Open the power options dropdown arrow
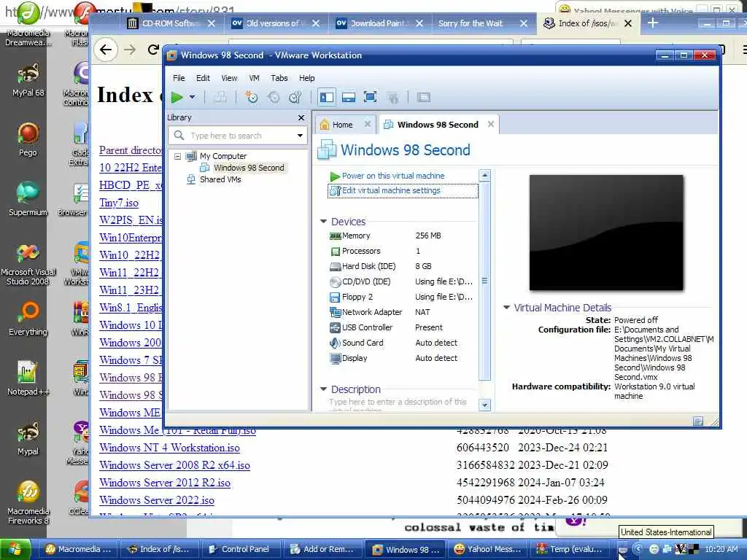The width and height of the screenshot is (747, 560). 192,97
